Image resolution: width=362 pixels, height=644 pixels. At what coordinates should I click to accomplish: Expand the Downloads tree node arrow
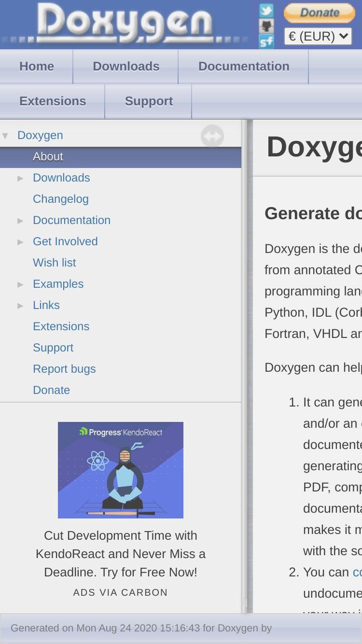click(x=20, y=178)
